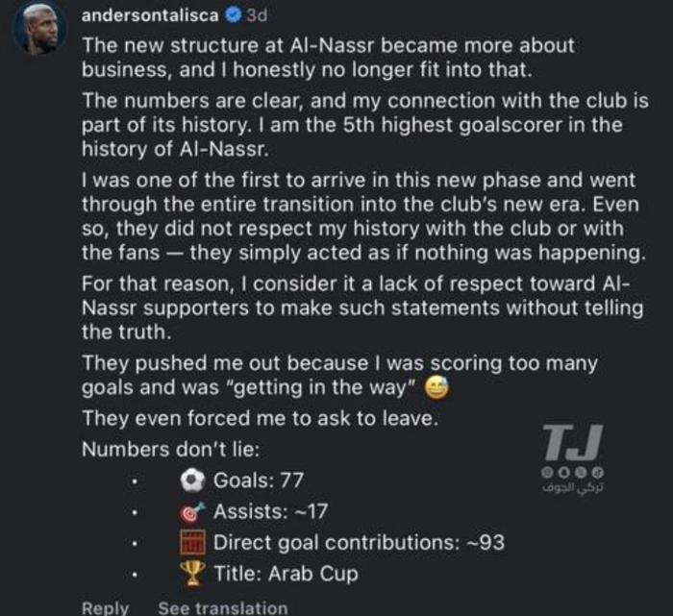Click the 'Direct goal contributions: ~93' line
The height and width of the screenshot is (616, 673).
pos(359,542)
